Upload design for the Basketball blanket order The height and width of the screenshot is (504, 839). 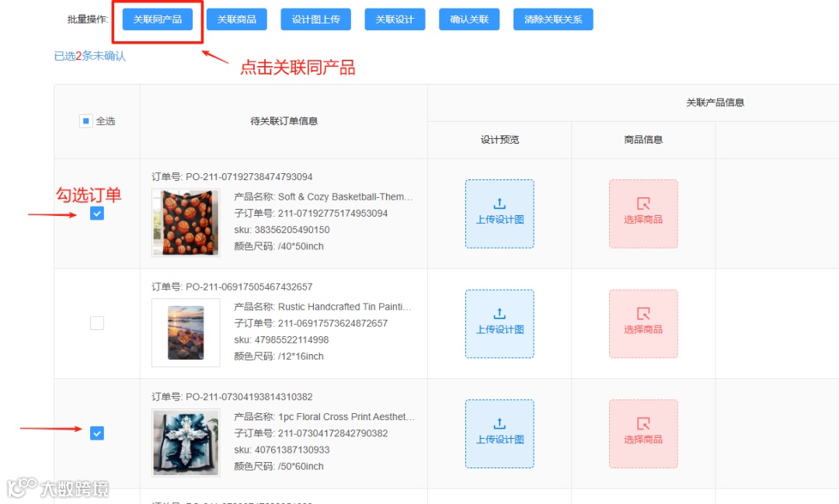pyautogui.click(x=500, y=214)
